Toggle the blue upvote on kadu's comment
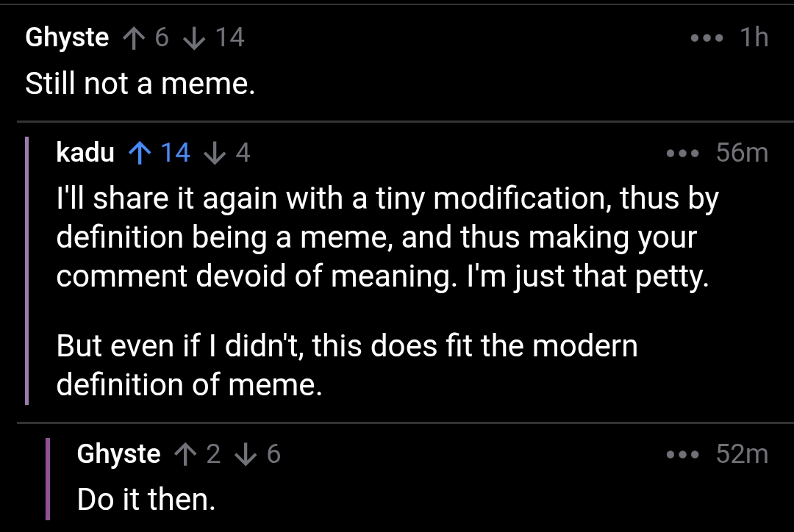 (x=140, y=153)
